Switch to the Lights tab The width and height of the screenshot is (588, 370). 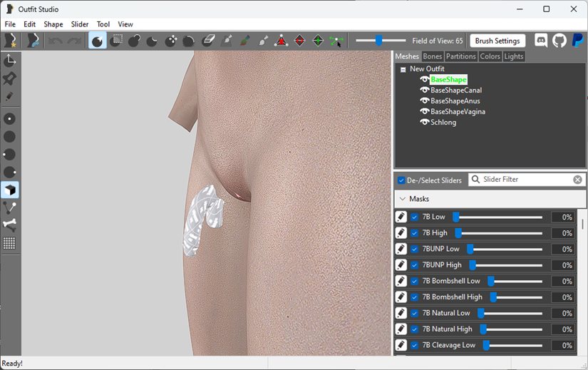[513, 56]
